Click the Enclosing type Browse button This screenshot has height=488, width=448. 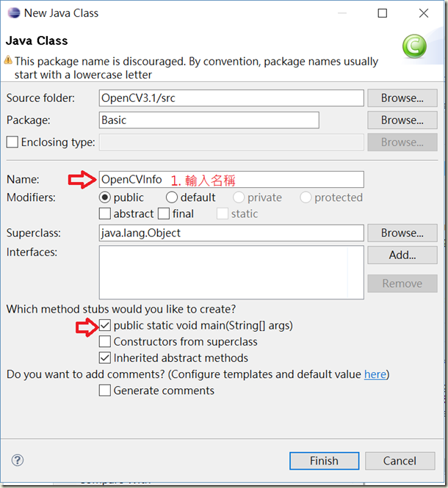pos(402,142)
